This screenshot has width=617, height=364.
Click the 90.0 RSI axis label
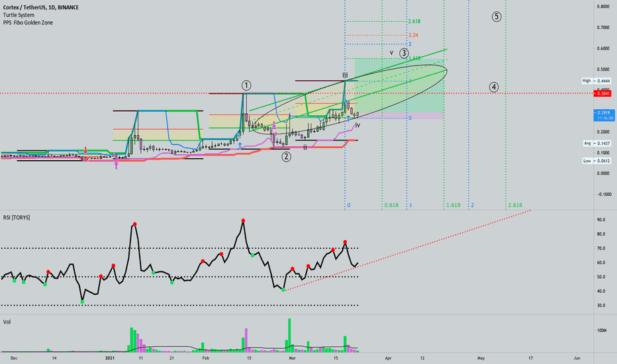click(x=601, y=220)
